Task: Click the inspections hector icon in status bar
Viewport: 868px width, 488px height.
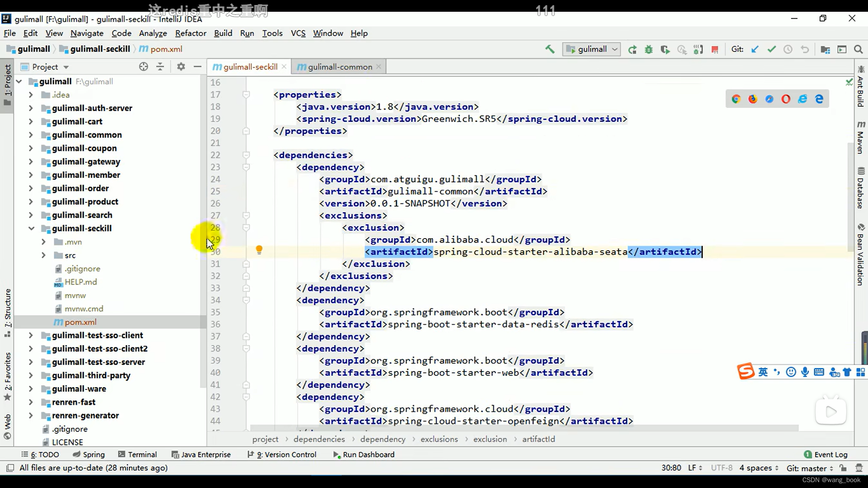Action: [859, 468]
